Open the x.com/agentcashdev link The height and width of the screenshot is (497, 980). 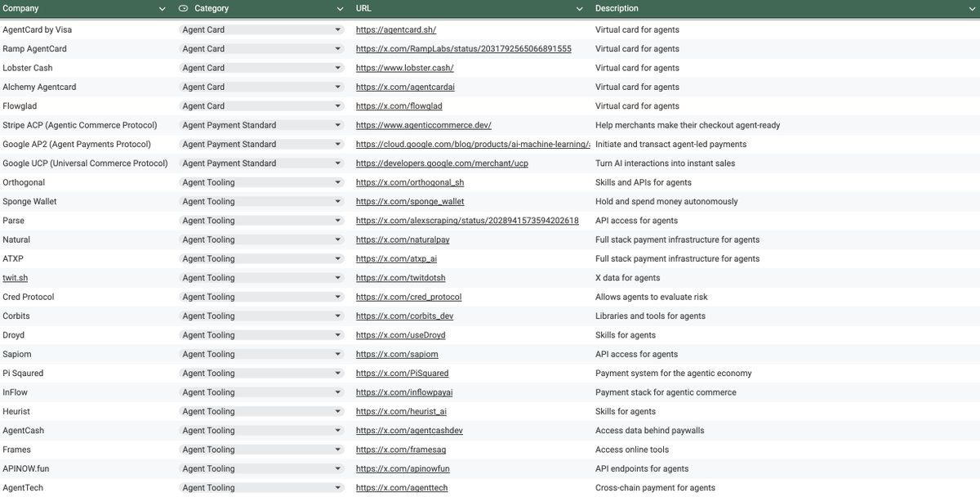click(409, 430)
